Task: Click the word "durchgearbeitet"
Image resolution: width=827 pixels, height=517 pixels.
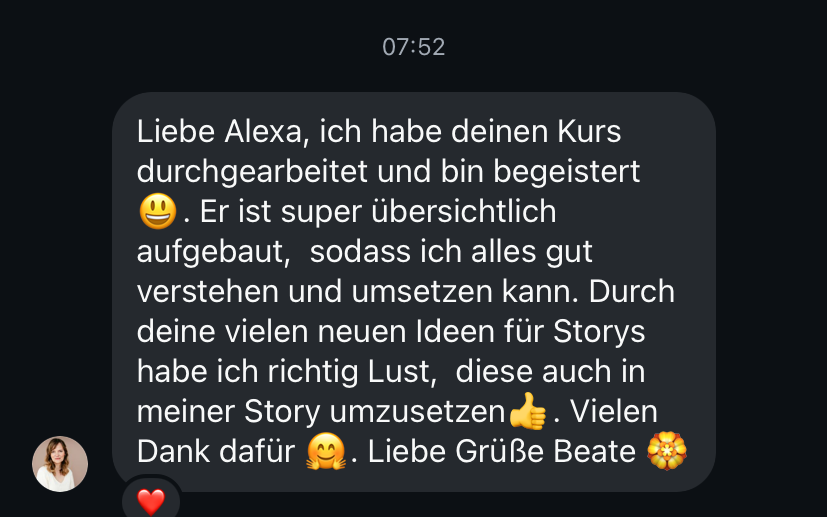Action: click(x=252, y=172)
